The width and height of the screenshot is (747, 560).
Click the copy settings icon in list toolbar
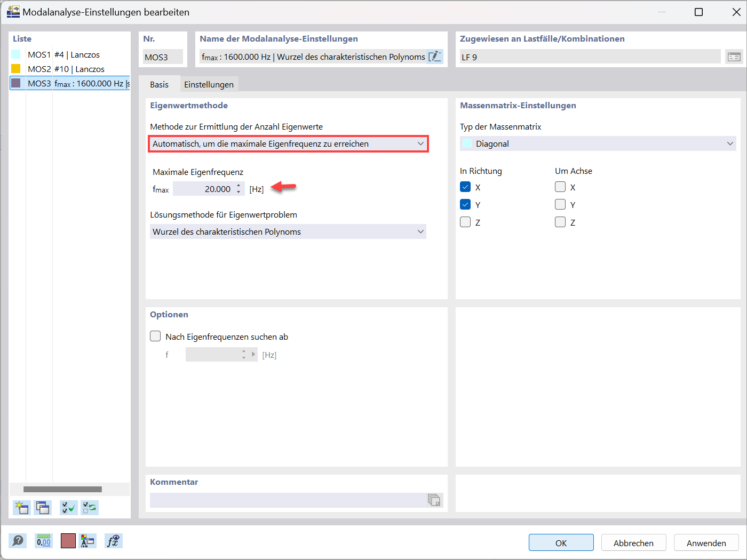point(43,508)
